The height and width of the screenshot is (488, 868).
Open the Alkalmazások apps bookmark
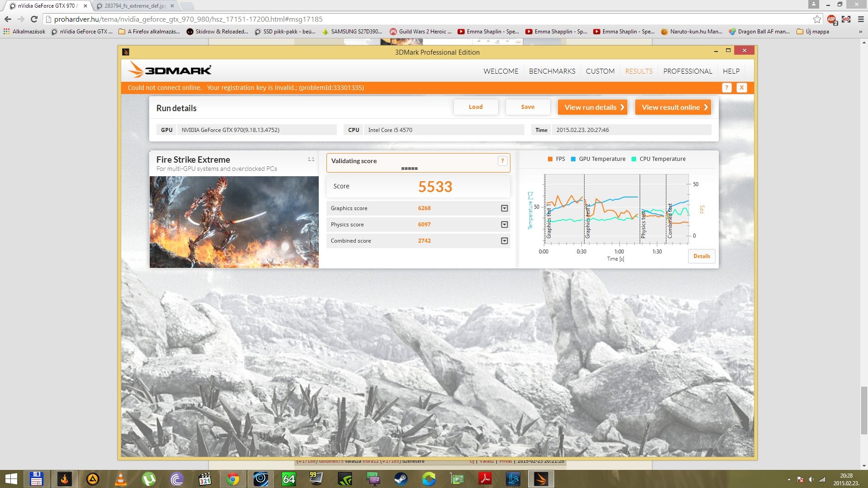[24, 32]
